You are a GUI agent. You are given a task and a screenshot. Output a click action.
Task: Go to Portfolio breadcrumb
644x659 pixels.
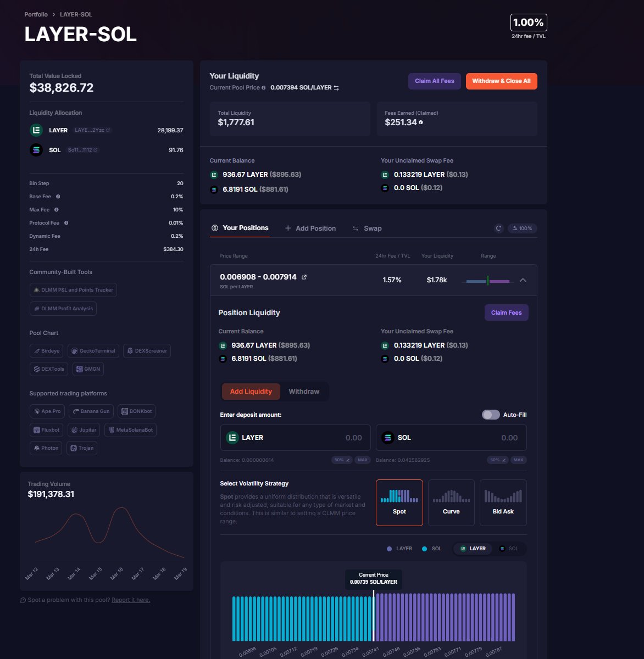[36, 14]
